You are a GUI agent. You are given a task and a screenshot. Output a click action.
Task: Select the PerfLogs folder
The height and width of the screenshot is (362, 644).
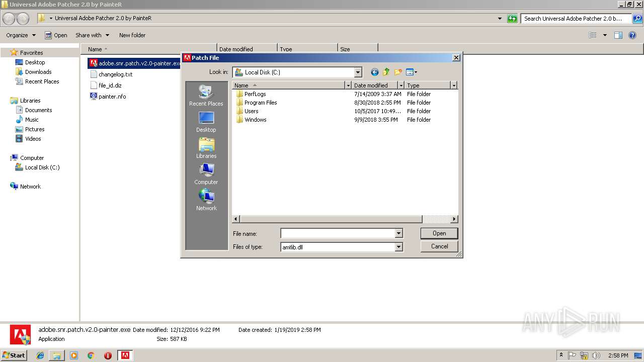point(251,94)
